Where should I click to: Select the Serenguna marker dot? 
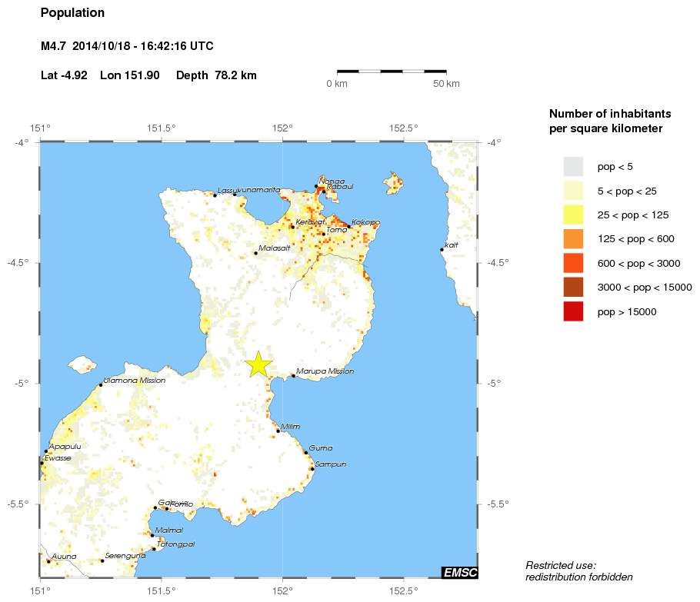pos(102,560)
